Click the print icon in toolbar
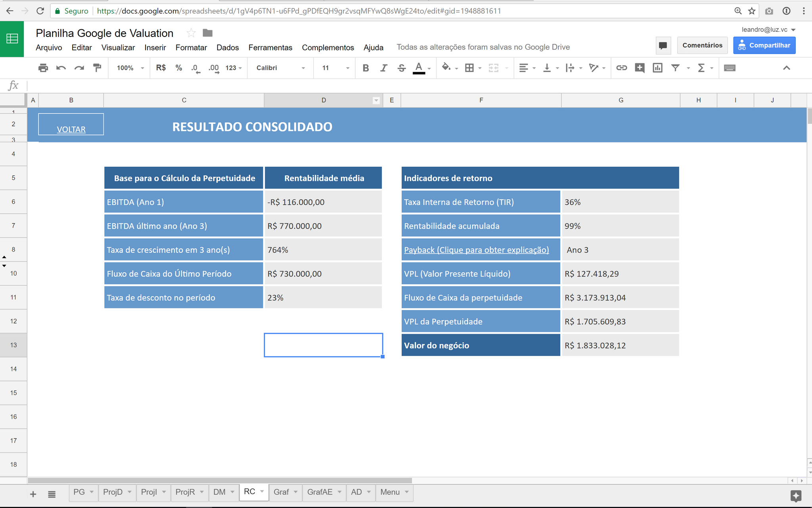This screenshot has height=508, width=812. pyautogui.click(x=43, y=68)
